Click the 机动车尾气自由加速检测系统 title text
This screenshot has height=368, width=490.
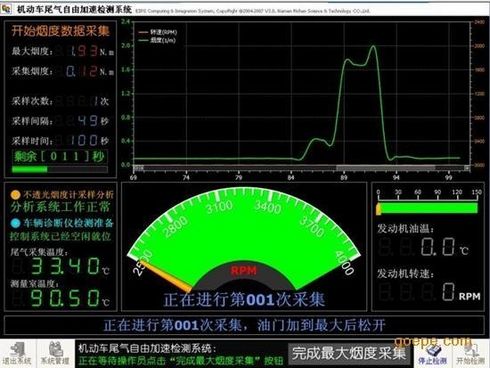pos(74,9)
